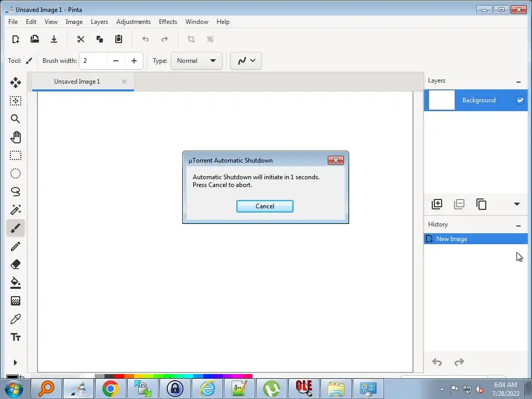Collapse the History panel
The image size is (532, 399).
[x=518, y=225]
